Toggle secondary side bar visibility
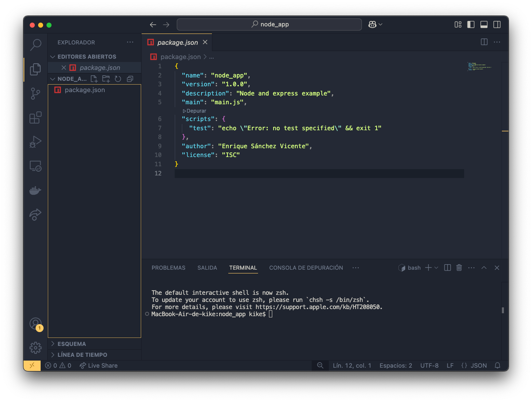The height and width of the screenshot is (402, 532). [x=497, y=25]
